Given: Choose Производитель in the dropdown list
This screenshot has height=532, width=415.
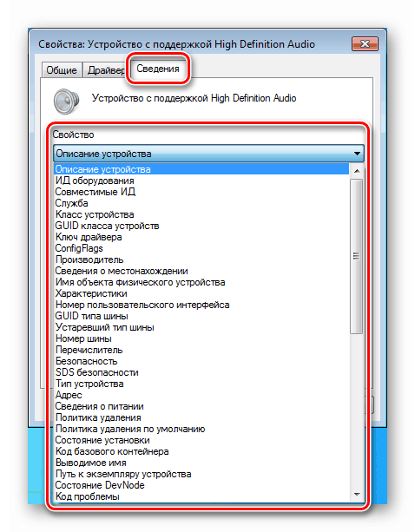Looking at the screenshot, I should (x=201, y=259).
